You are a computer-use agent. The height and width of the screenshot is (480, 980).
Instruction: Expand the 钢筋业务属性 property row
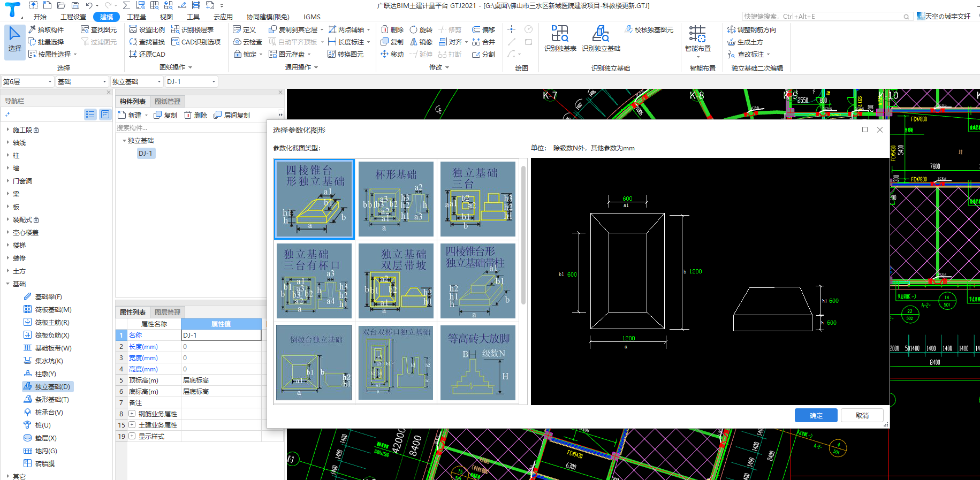pos(132,414)
